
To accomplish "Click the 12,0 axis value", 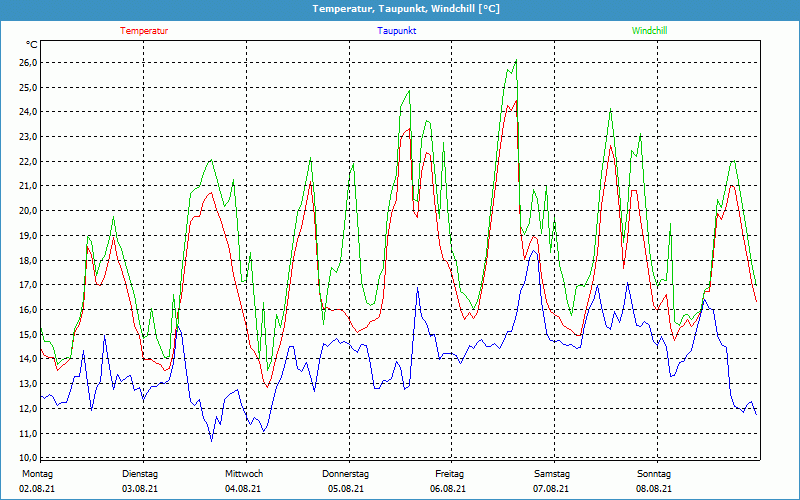I will (x=28, y=408).
